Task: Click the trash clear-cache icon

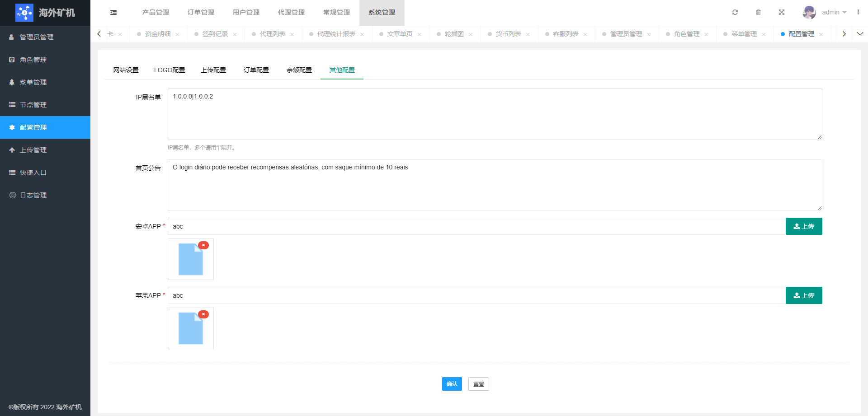Action: tap(758, 13)
